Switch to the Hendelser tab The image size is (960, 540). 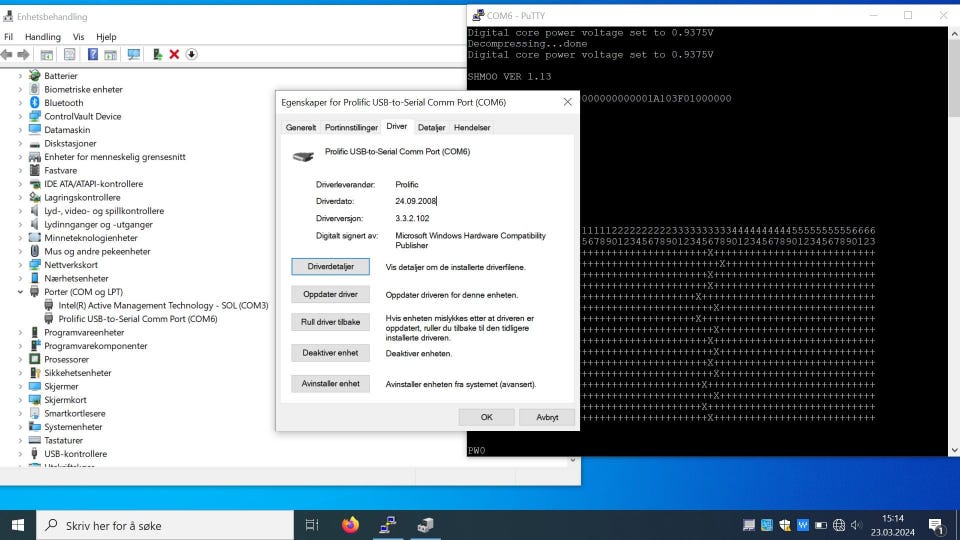pyautogui.click(x=472, y=128)
